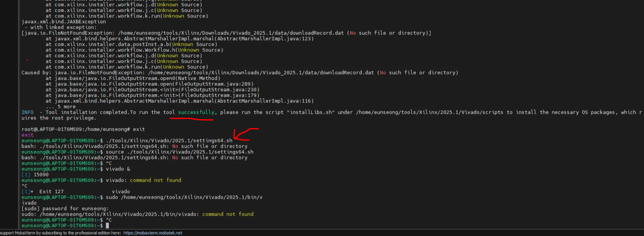Click the blue "INFO" label
Viewport: 644px width, 236px height.
tap(27, 112)
